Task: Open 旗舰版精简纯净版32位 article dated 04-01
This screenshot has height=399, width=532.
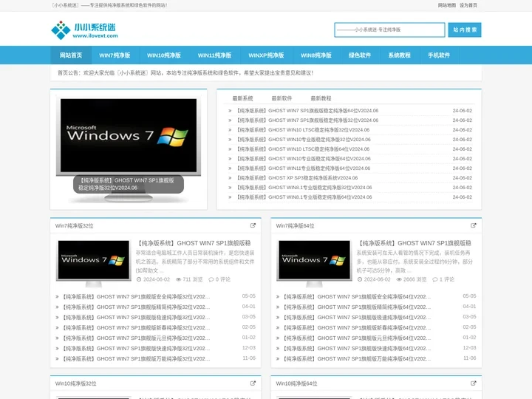Action: point(136,307)
